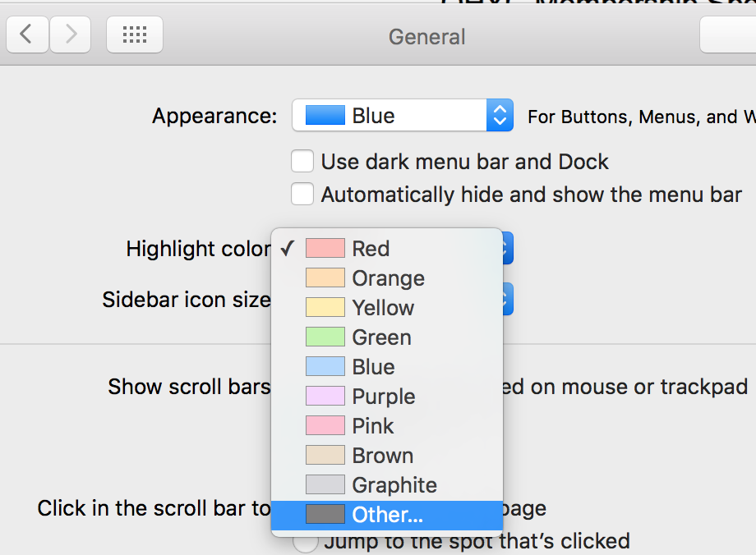Image resolution: width=756 pixels, height=555 pixels.
Task: Choose Orange from highlight color list
Action: [388, 278]
